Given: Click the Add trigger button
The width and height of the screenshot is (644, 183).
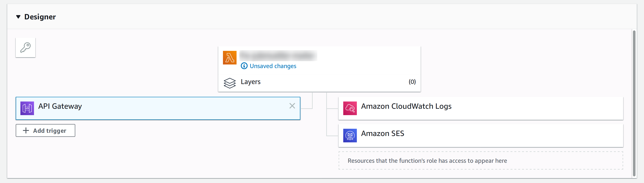Looking at the screenshot, I should (45, 130).
